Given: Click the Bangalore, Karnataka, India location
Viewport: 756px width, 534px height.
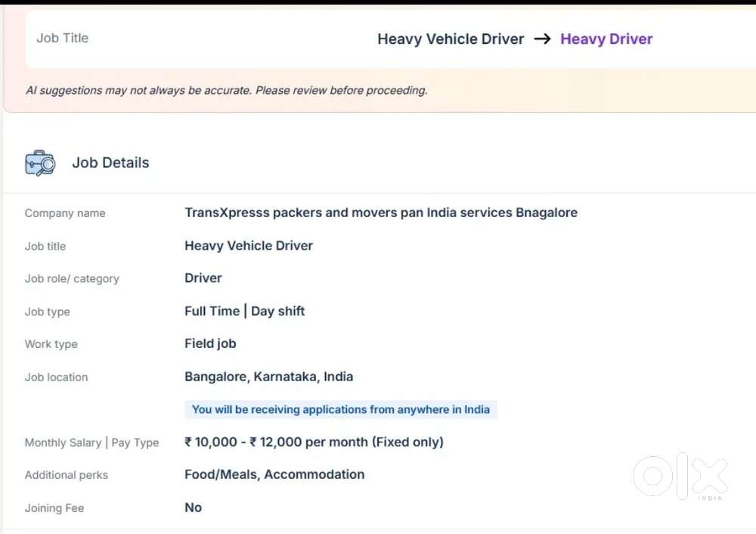Looking at the screenshot, I should coord(268,377).
